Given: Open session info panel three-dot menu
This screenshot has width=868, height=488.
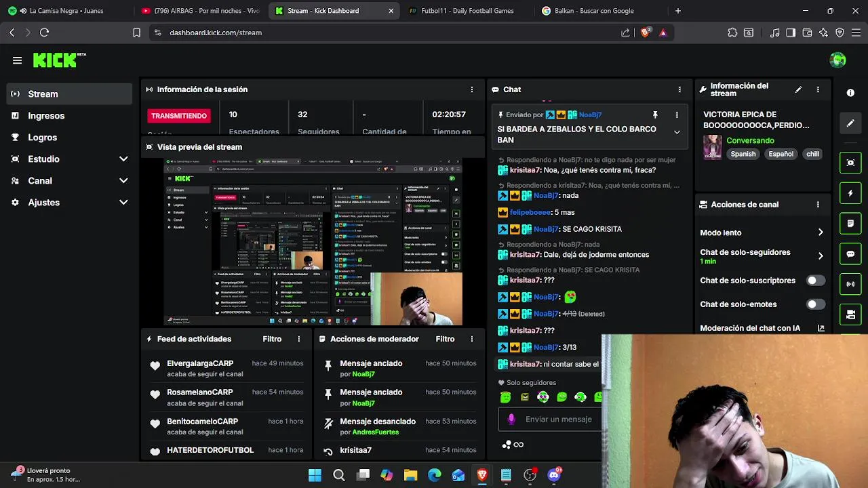Looking at the screenshot, I should 472,89.
